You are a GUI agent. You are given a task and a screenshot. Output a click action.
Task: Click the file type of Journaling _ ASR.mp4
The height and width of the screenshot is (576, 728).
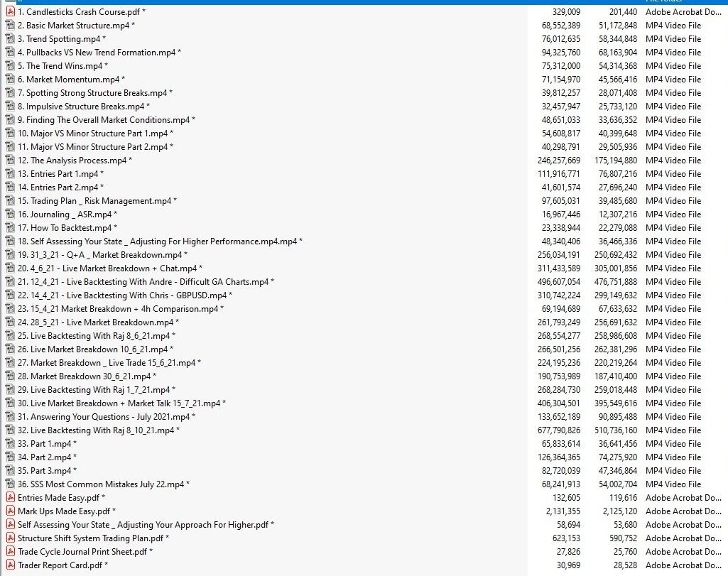[673, 214]
